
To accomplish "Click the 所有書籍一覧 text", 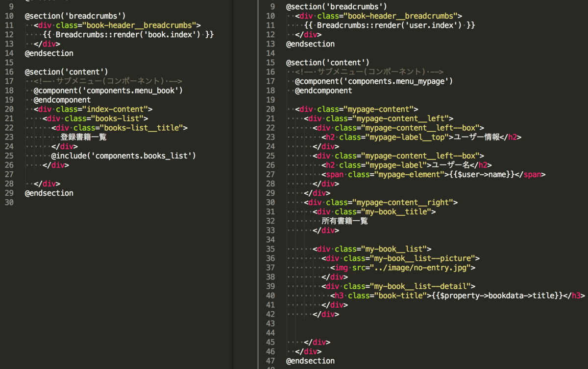I will click(x=345, y=221).
